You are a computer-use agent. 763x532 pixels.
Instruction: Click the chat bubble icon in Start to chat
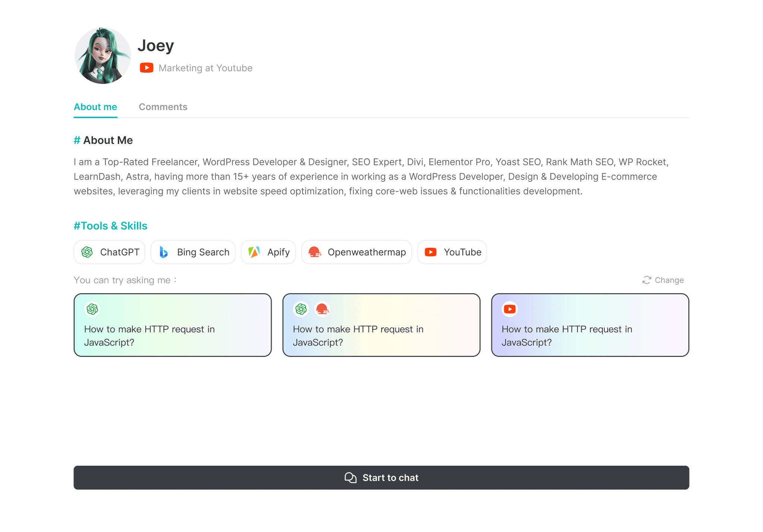coord(350,477)
